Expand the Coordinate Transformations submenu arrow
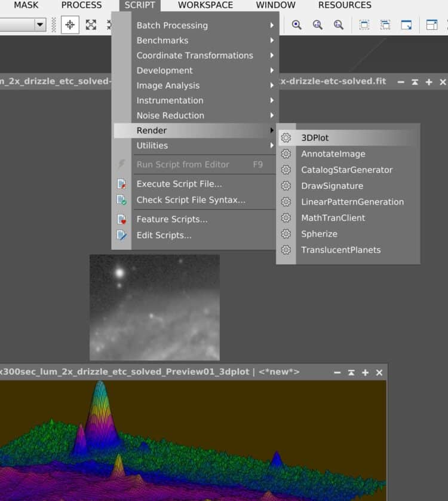 [272, 55]
